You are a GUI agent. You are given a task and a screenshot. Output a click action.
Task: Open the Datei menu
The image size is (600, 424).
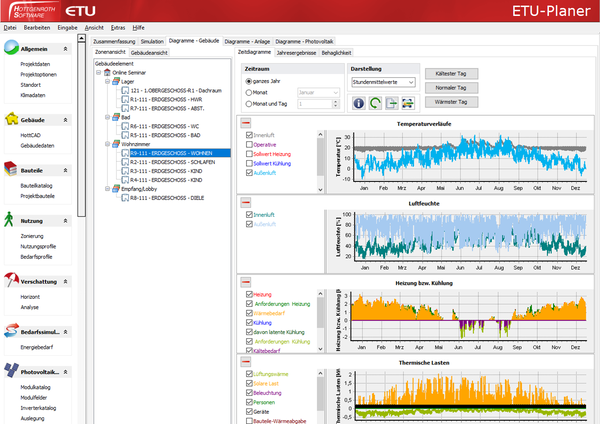pyautogui.click(x=10, y=28)
